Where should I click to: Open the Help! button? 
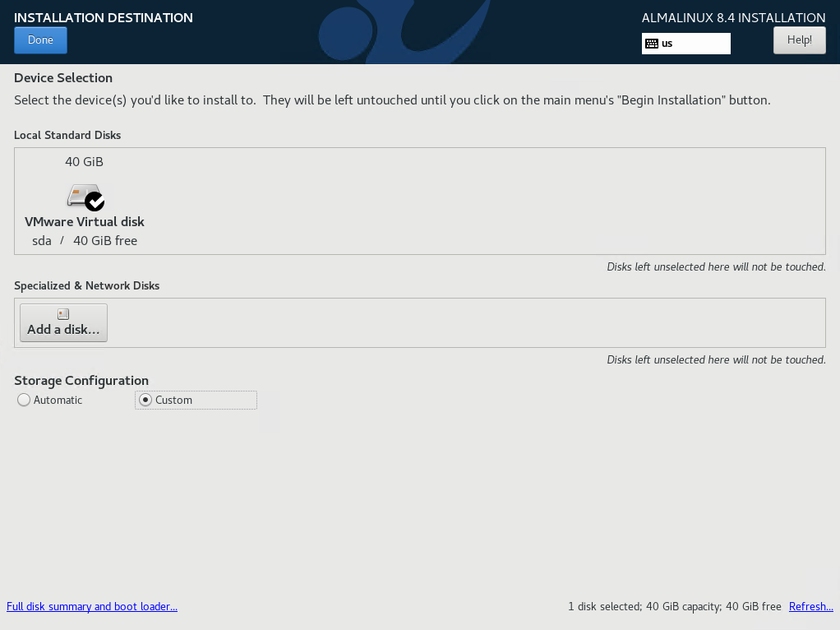point(799,40)
